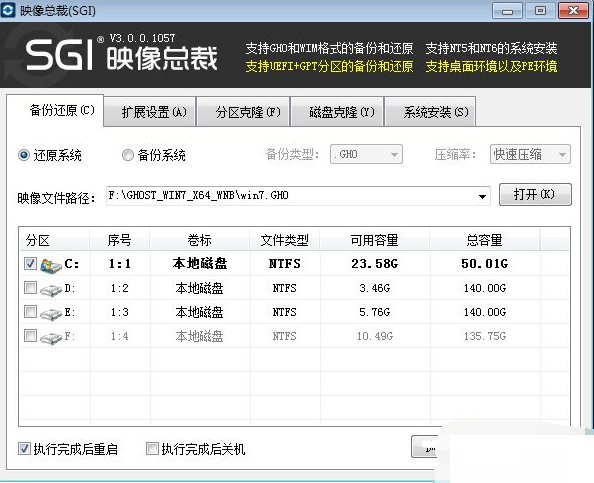Toggle the C: partition checkbox
594x483 pixels.
tap(30, 264)
